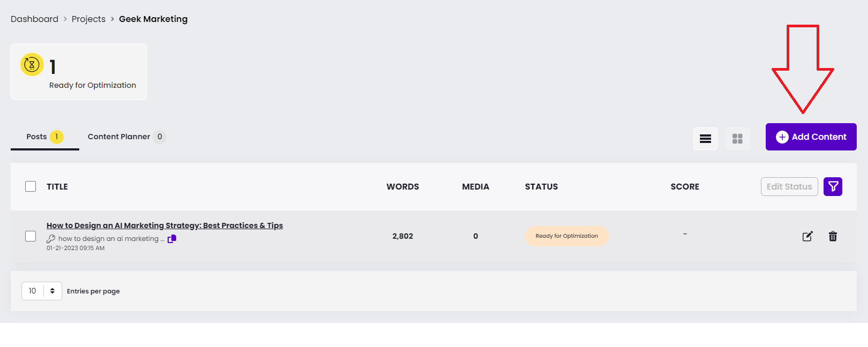Viewport: 868px width, 347px height.
Task: Open the entries per page dropdown
Action: tap(42, 291)
